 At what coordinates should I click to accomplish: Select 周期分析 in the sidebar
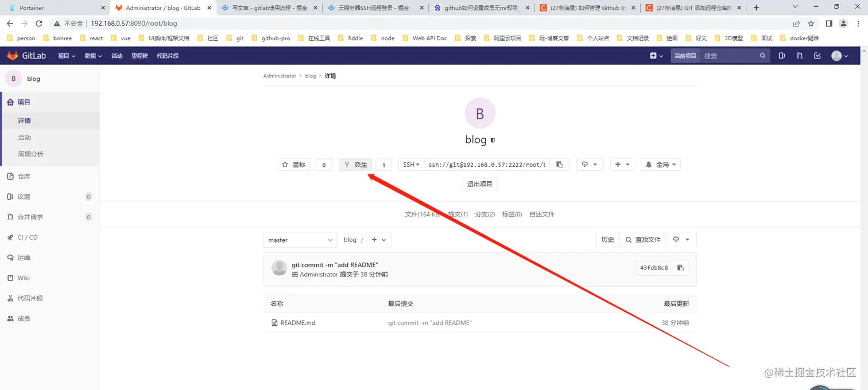49,154
